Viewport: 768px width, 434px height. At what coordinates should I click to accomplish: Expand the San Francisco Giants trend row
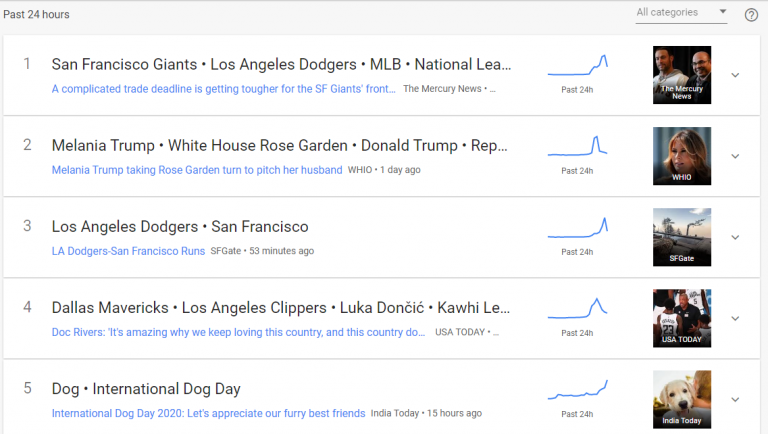[x=735, y=75]
